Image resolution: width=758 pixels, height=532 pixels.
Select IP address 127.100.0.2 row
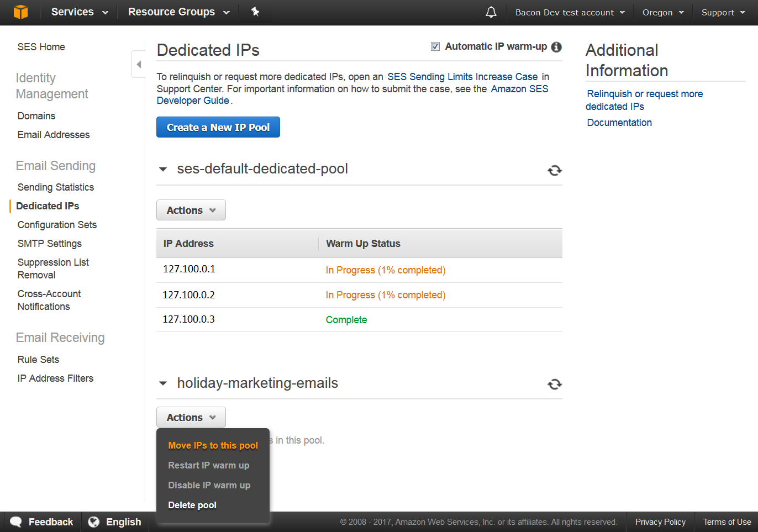point(359,295)
